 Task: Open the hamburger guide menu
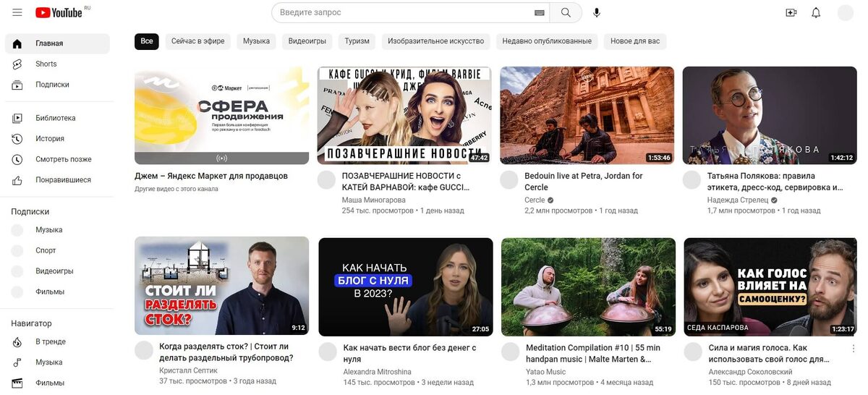click(x=17, y=12)
